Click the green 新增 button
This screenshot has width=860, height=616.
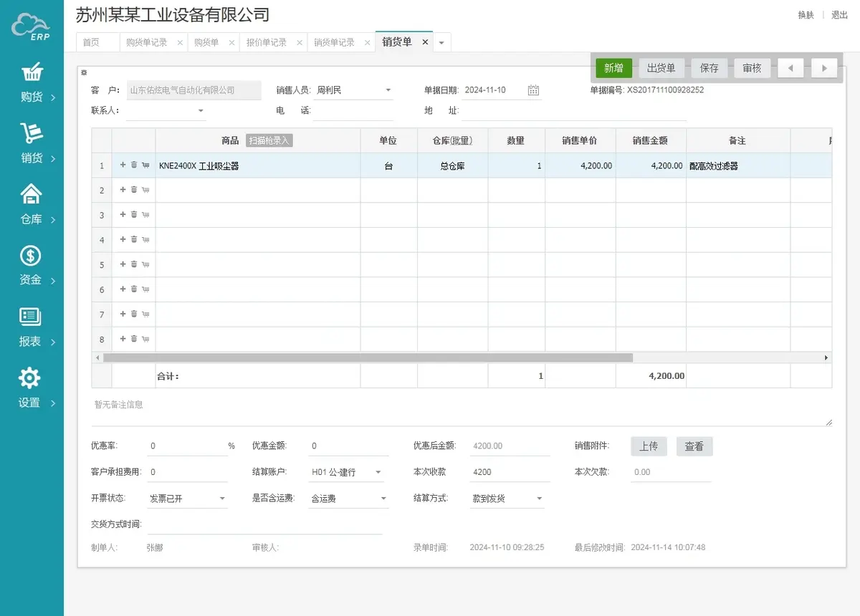[613, 68]
